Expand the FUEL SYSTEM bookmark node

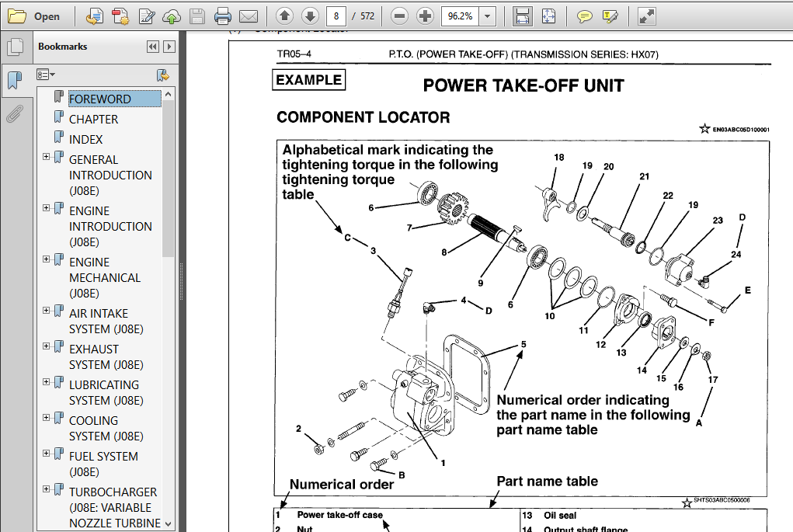(46, 453)
